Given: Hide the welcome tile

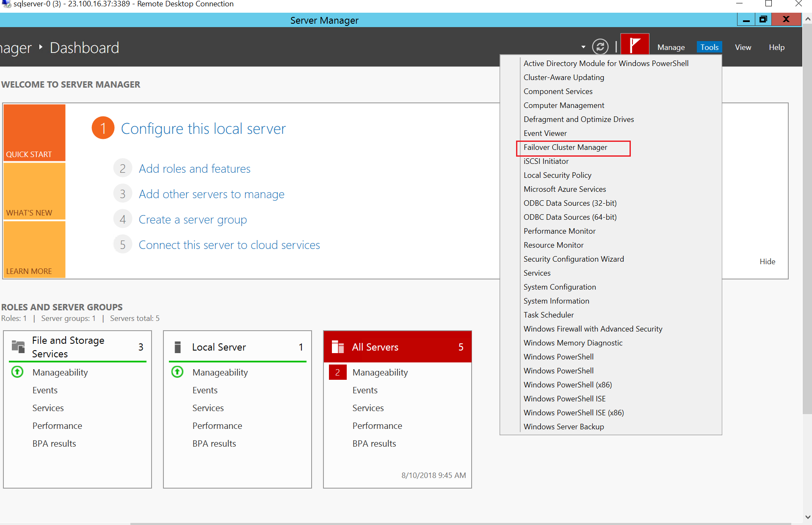Looking at the screenshot, I should (x=767, y=262).
